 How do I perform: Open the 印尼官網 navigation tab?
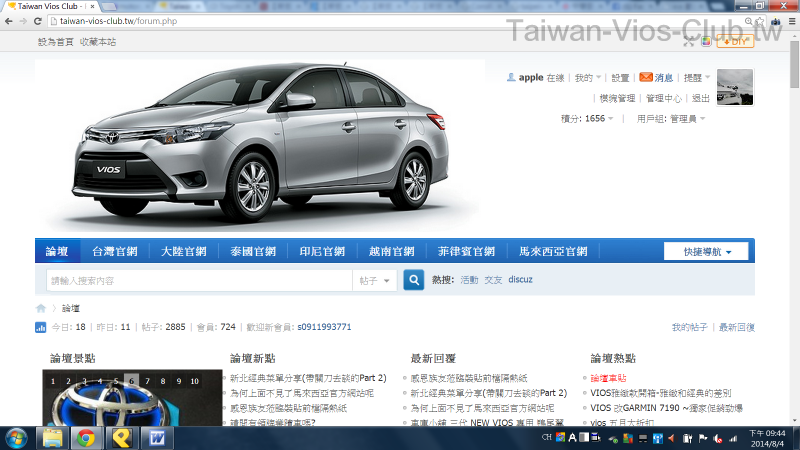(x=322, y=251)
